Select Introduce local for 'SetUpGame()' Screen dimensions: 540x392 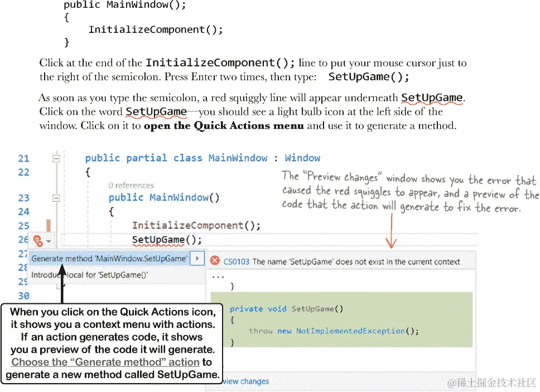pos(90,275)
